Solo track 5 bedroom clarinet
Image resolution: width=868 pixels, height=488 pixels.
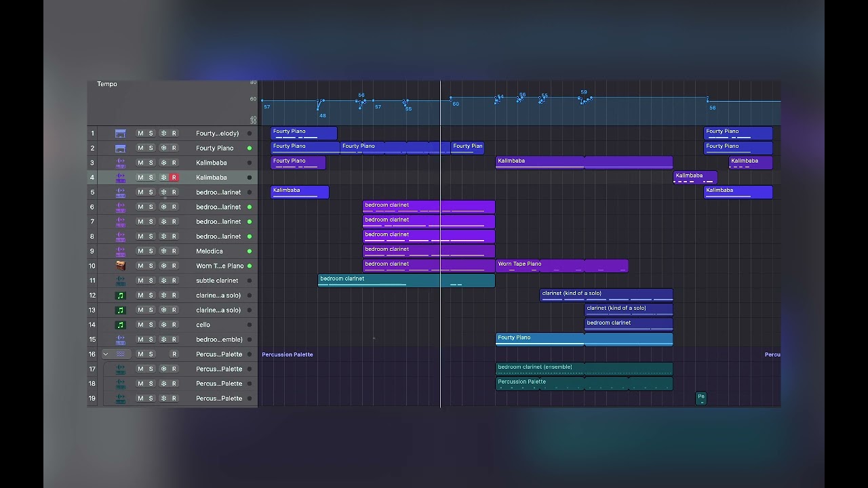click(151, 192)
